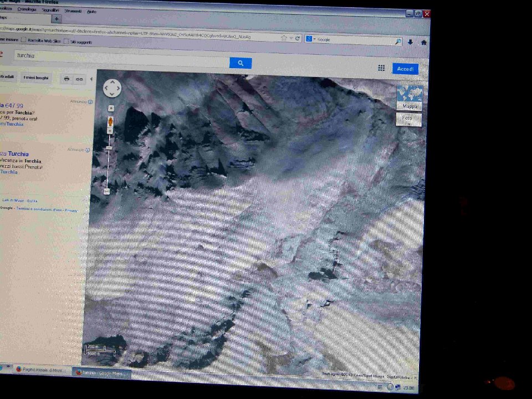
Task: Expand the Foto layer dropdown
Action: click(x=408, y=120)
